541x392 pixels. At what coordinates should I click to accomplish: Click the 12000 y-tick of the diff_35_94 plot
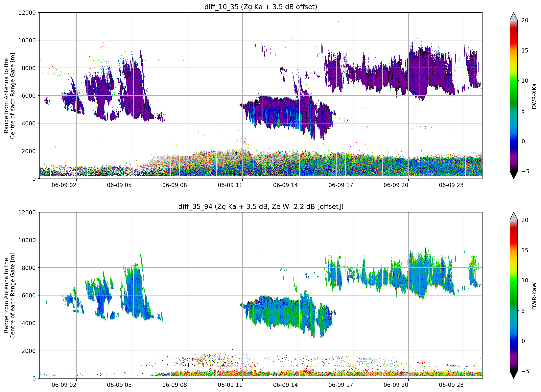pos(27,212)
